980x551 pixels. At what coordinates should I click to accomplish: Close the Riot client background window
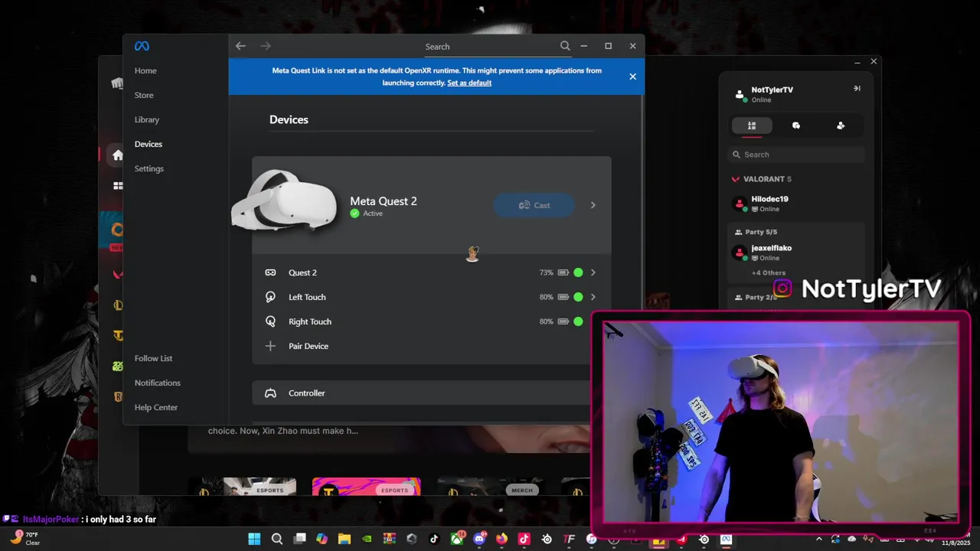874,61
